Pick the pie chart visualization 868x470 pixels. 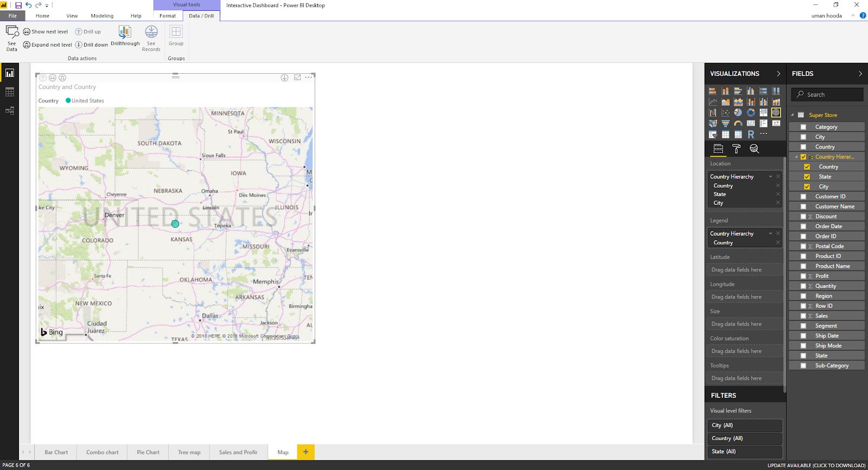(738, 113)
